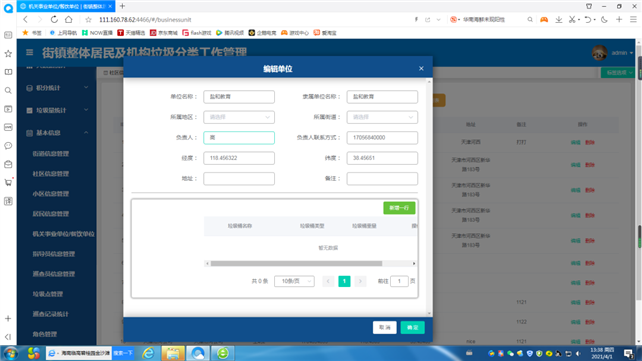Open the 所属地区 dropdown
Image resolution: width=642 pixels, height=361 pixels.
click(239, 117)
